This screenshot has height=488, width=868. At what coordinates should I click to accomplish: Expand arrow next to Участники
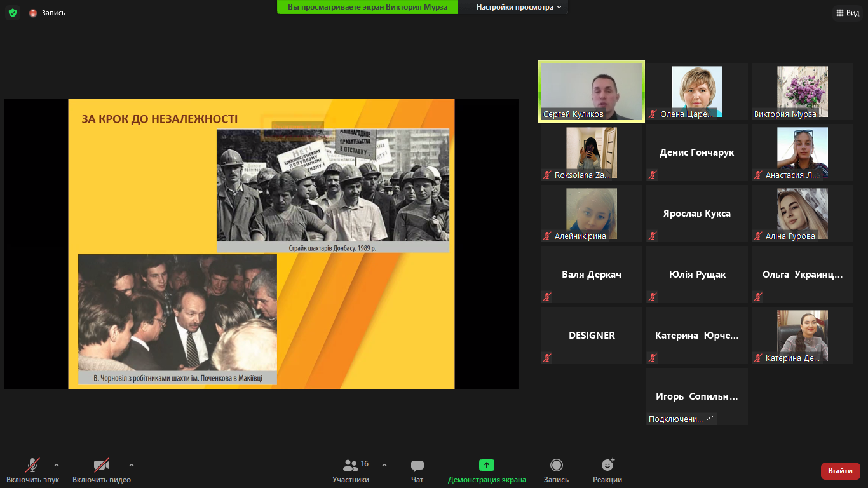[384, 465]
